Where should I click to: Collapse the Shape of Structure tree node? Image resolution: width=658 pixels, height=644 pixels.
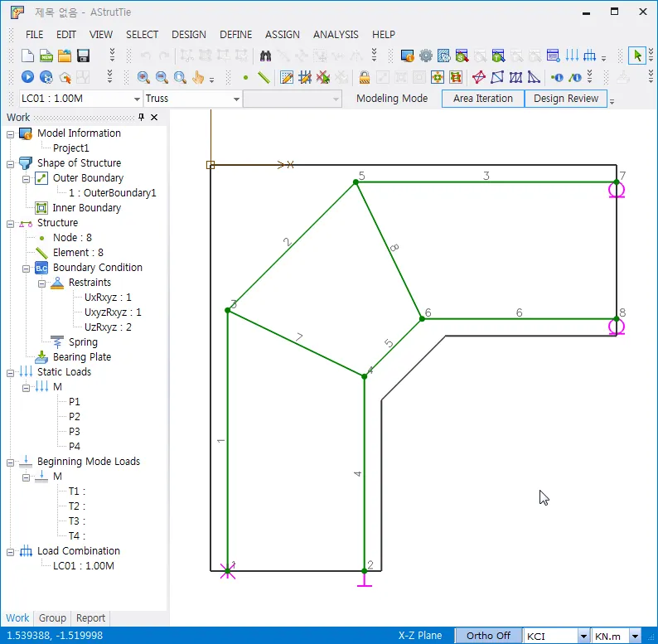click(10, 164)
